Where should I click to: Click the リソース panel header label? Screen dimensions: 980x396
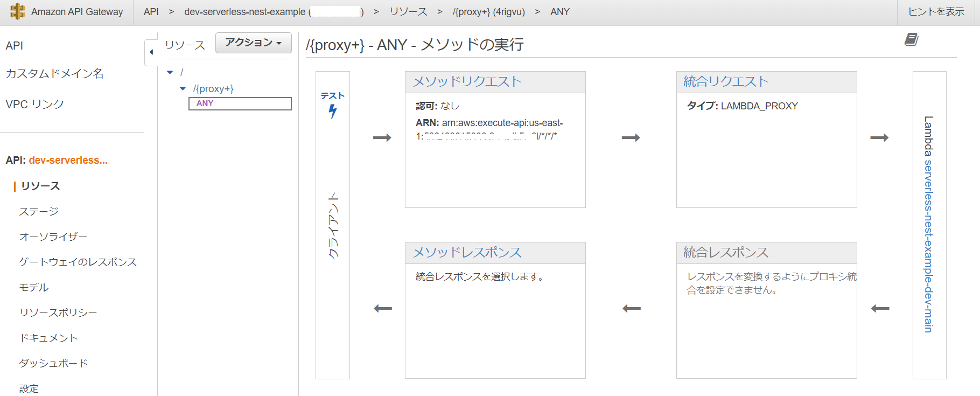[185, 45]
